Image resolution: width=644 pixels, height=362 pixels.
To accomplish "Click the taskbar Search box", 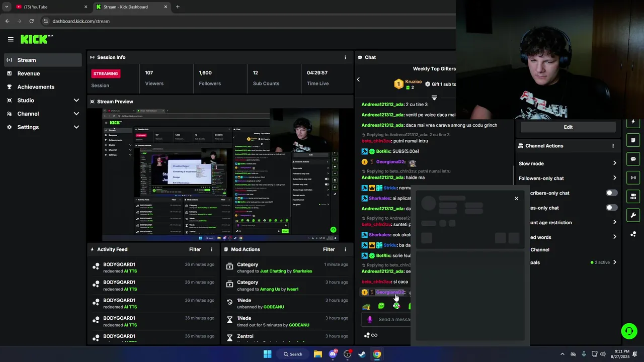I will [293, 354].
